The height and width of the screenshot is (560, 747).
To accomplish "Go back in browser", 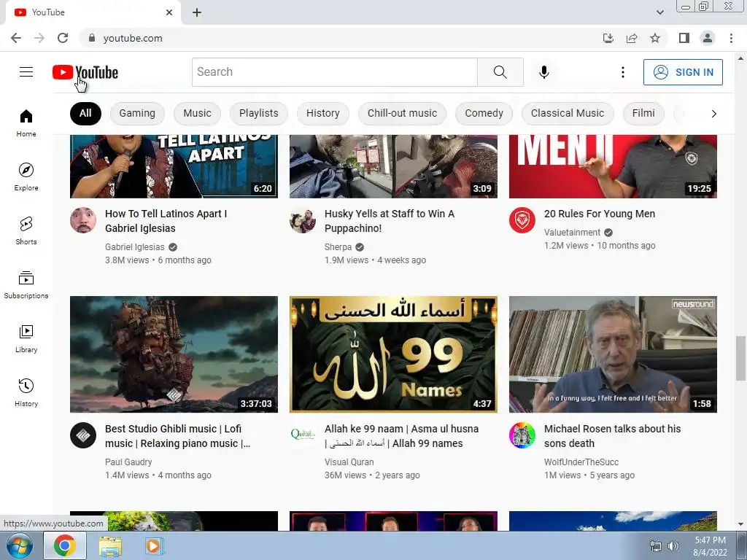I will [x=16, y=38].
